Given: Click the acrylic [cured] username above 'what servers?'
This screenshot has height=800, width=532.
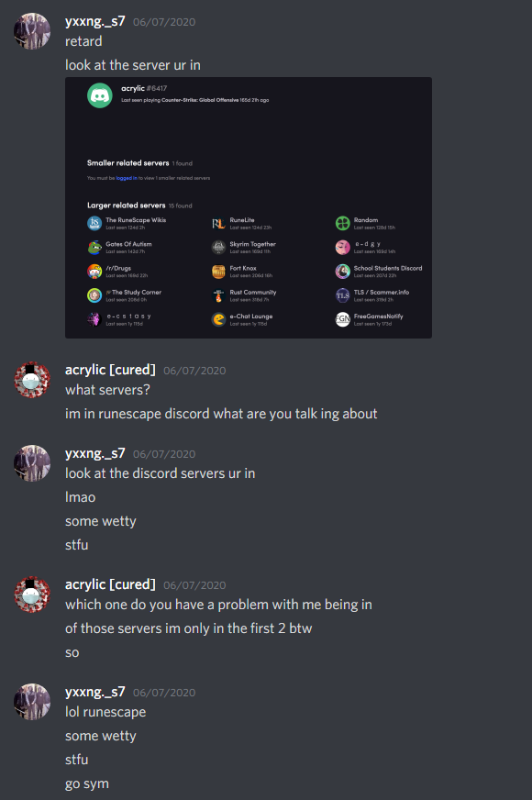Looking at the screenshot, I should coord(110,370).
